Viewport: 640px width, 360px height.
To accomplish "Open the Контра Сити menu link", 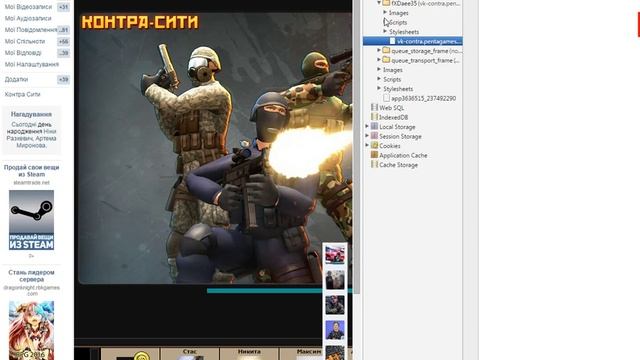I will (x=22, y=94).
